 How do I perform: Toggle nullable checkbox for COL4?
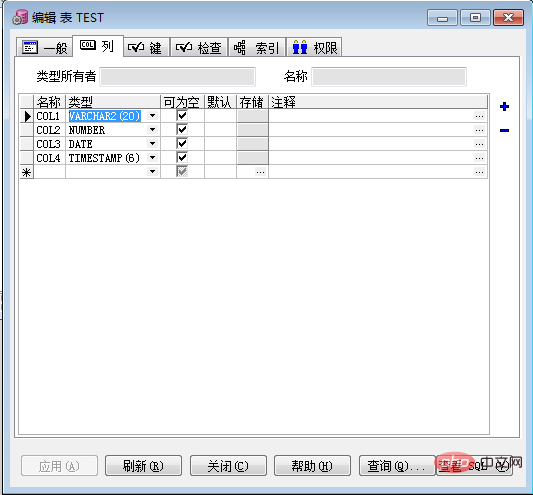point(182,157)
